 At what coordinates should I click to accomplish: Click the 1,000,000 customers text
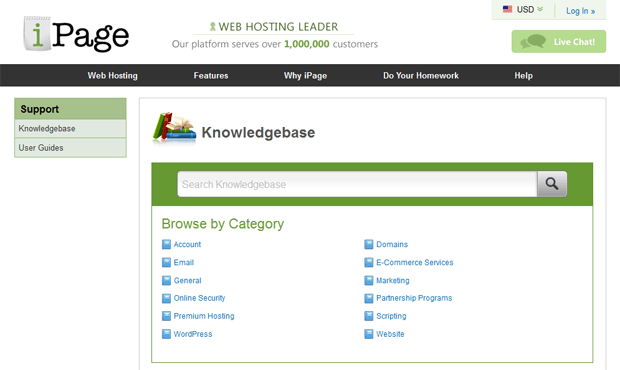pos(331,44)
